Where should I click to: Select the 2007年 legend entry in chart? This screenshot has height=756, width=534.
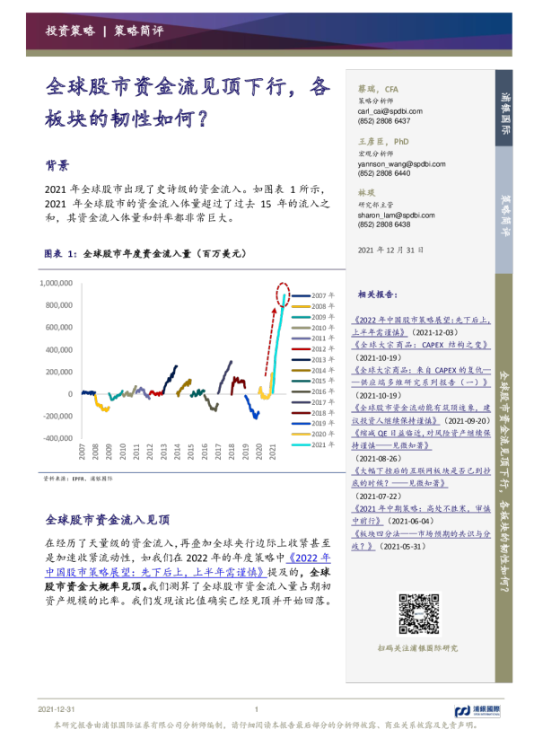point(313,295)
